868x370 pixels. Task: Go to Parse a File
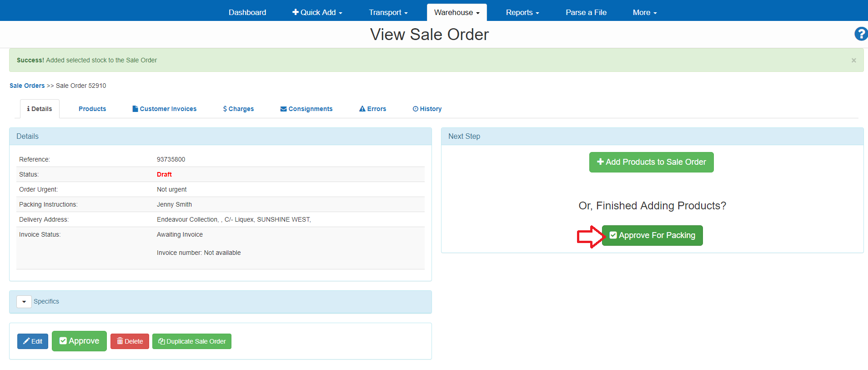[x=586, y=12]
